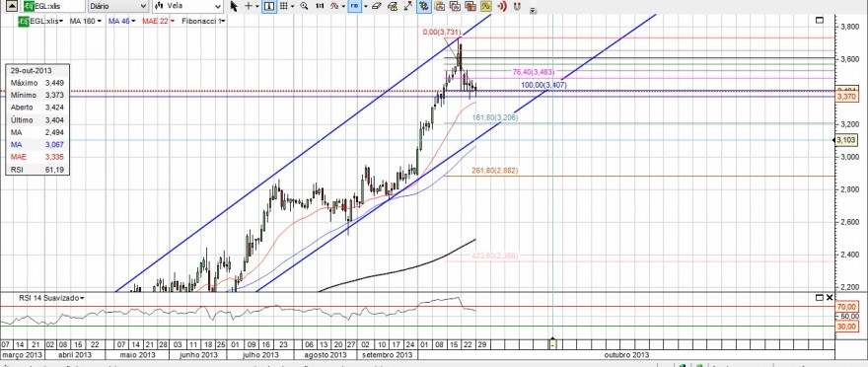Click the Aberto 3,424 row in the info box
This screenshot has width=868, height=367.
[37, 108]
